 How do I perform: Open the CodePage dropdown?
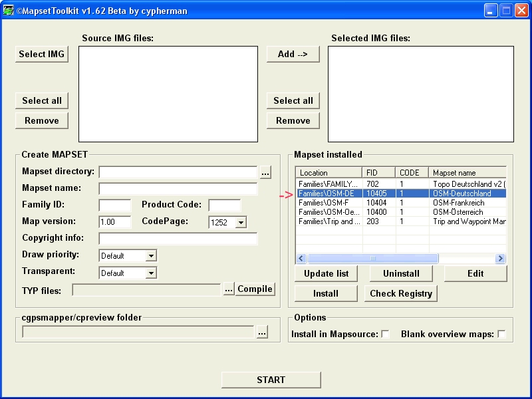point(241,223)
